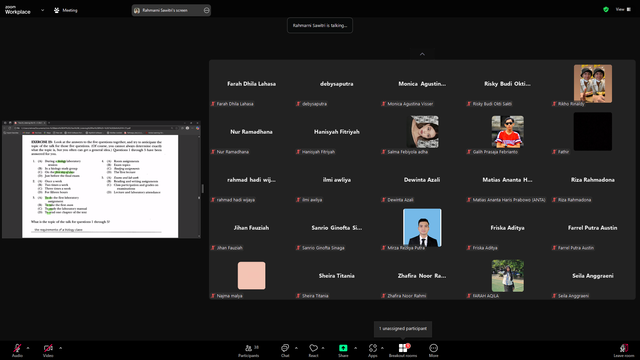Viewport: 640px width, 360px height.
Task: Click muted mic icon beside debysaputra label
Action: pyautogui.click(x=298, y=104)
